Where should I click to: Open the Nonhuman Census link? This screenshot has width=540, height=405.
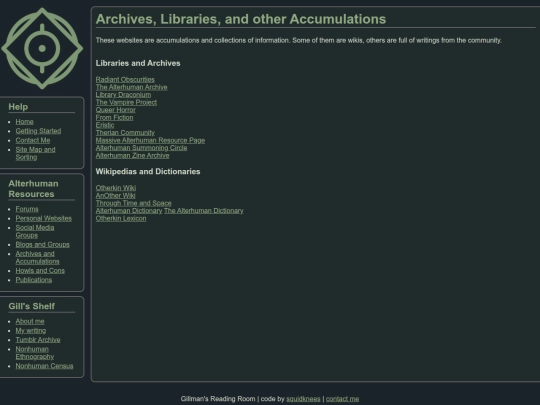click(44, 366)
